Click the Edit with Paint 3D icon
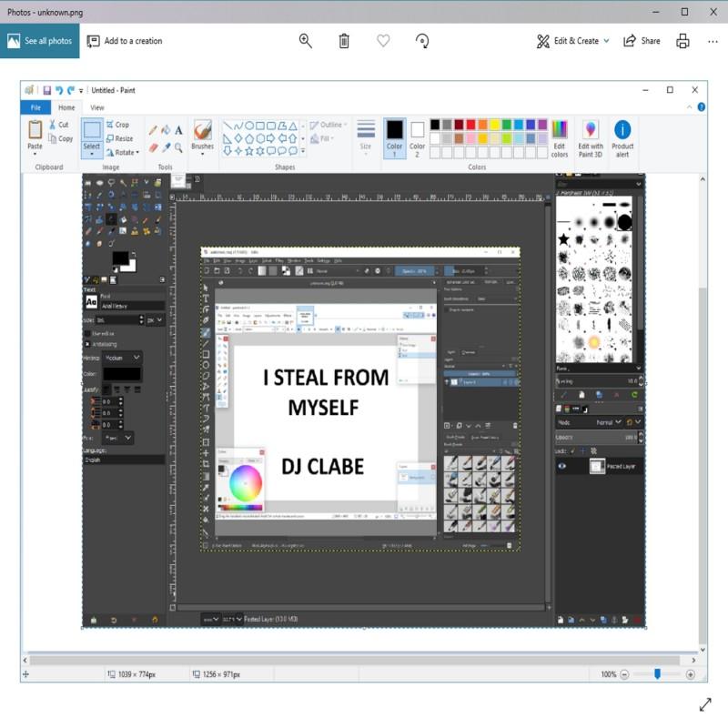Screen dimensions: 728x728 point(591,136)
